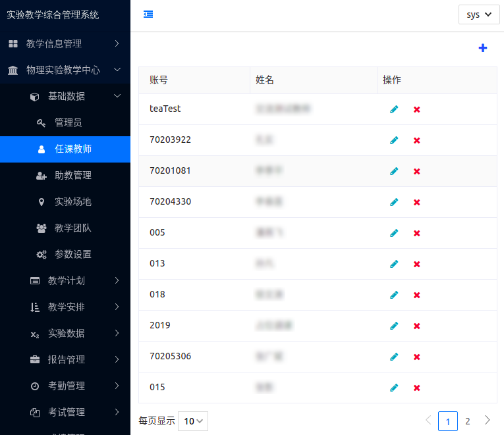The image size is (504, 435).
Task: Delete account 2019 with red X
Action: (416, 326)
